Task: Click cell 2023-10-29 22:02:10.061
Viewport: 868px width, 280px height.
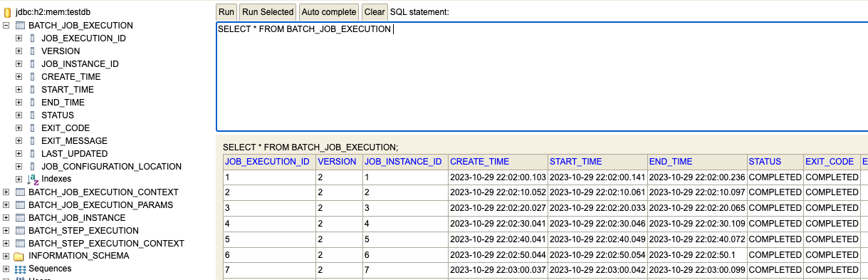Action: [597, 192]
